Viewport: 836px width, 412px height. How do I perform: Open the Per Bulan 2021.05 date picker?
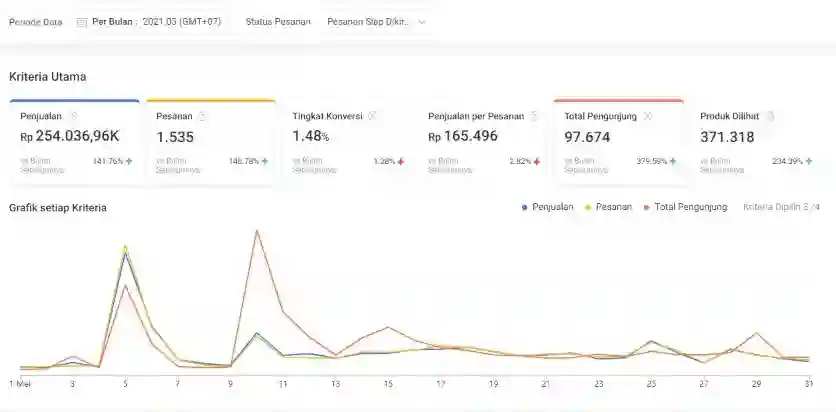pos(149,22)
